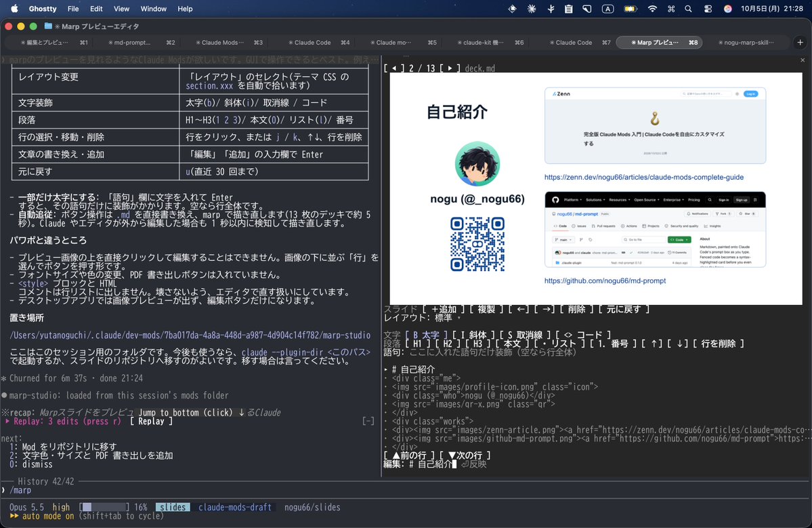Click the Siri icon in menu bar
Screen dimensions: 812x528
[727, 8]
